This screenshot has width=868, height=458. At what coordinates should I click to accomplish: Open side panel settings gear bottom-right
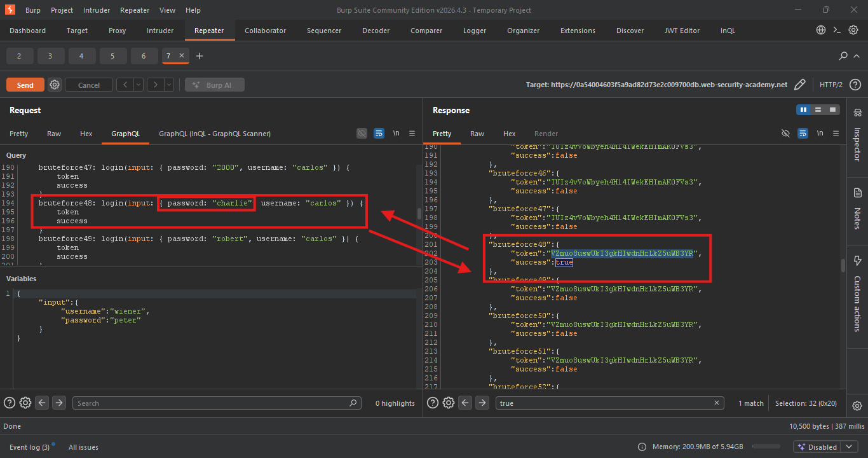click(857, 406)
